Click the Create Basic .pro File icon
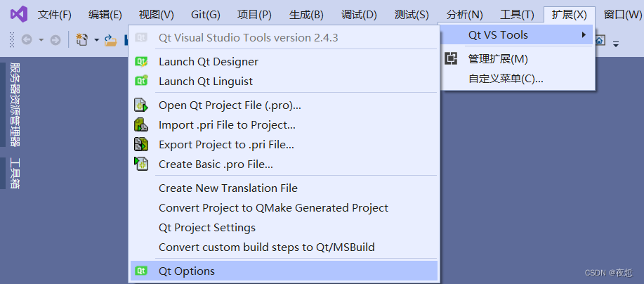Image resolution: width=644 pixels, height=284 pixels. (141, 164)
